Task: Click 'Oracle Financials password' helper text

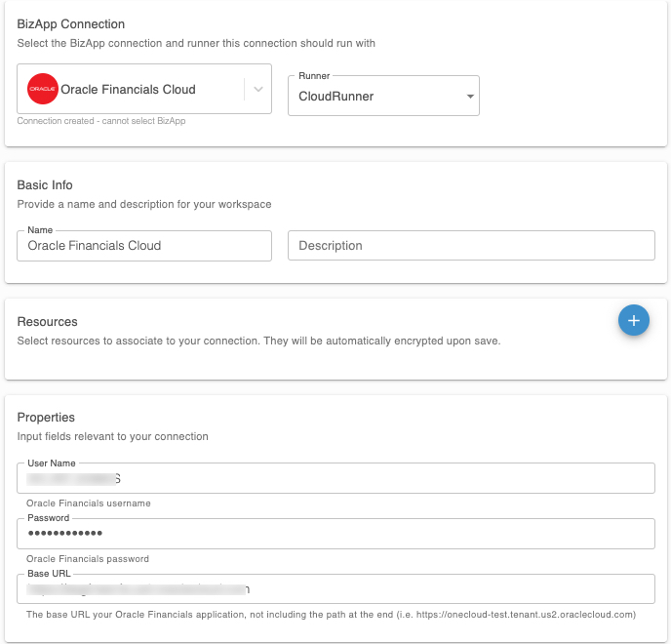Action: tap(88, 559)
